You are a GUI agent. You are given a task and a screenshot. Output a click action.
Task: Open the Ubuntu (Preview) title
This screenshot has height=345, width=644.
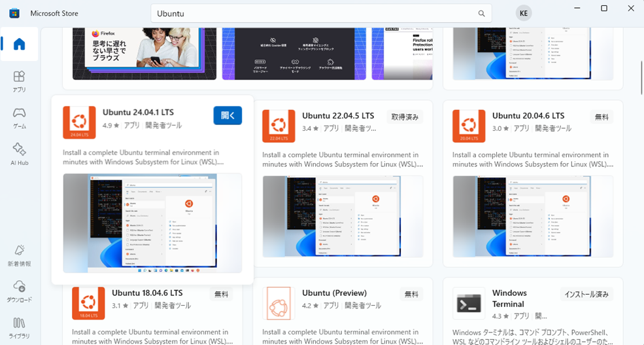334,293
